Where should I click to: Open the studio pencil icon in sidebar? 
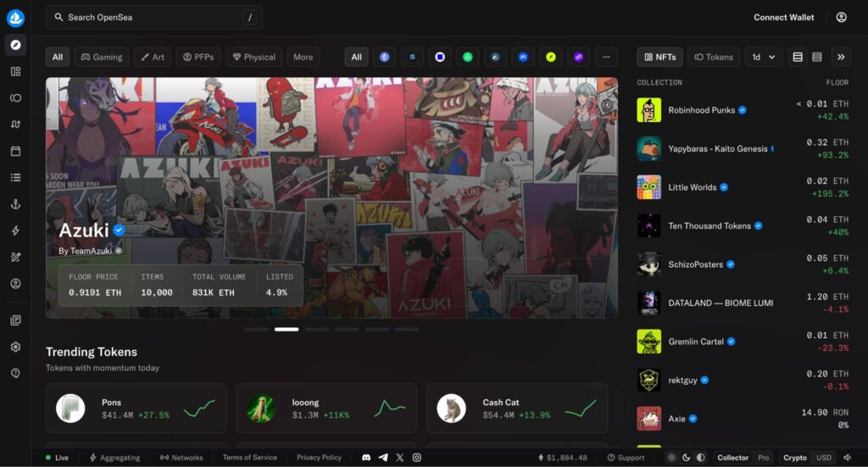click(x=15, y=258)
